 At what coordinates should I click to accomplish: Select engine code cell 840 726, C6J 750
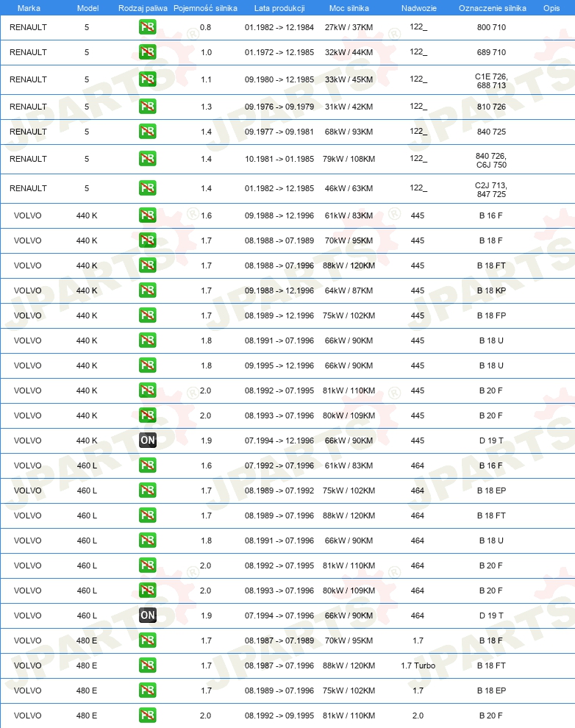click(491, 160)
